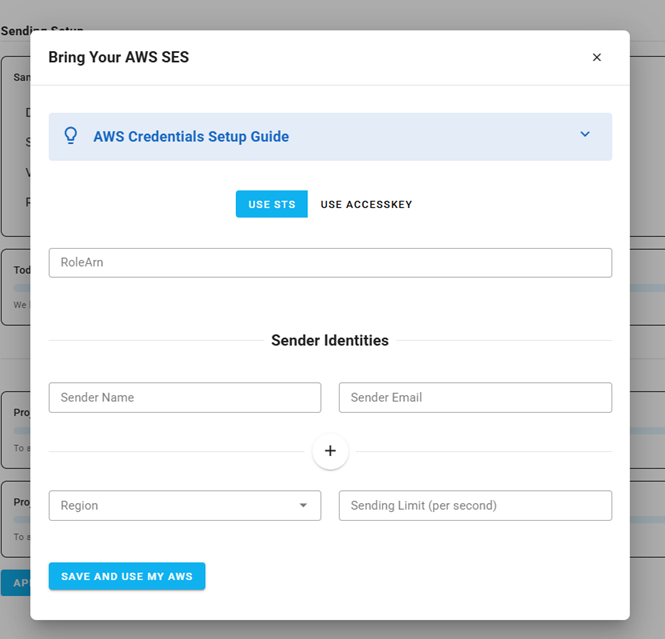The width and height of the screenshot is (665, 639).
Task: Select the USE STS tab
Action: click(x=271, y=204)
